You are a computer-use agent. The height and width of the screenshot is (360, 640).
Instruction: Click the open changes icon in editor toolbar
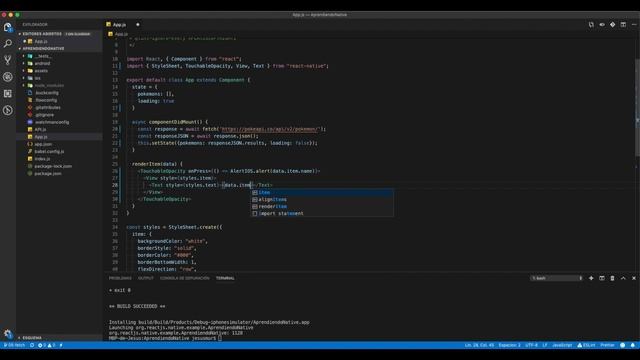click(591, 25)
